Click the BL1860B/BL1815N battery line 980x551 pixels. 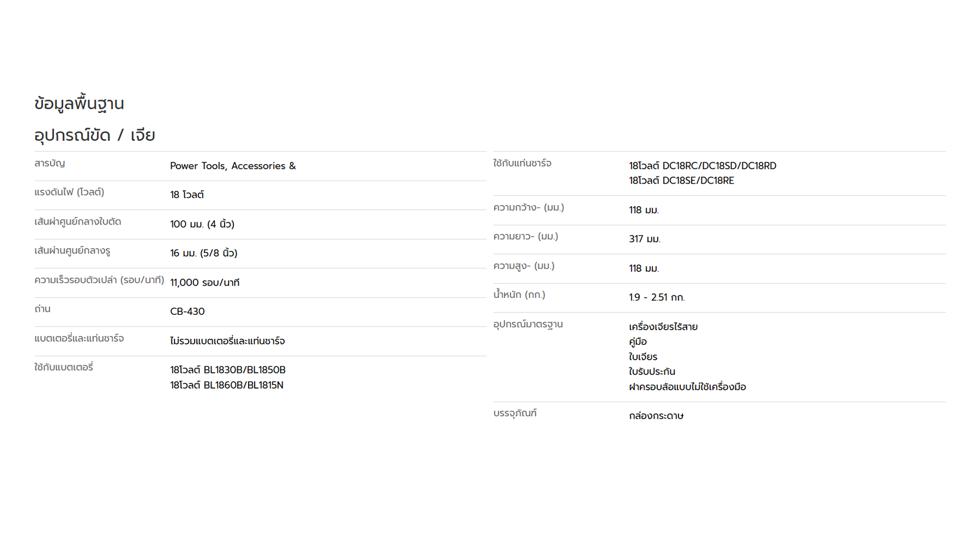(227, 386)
